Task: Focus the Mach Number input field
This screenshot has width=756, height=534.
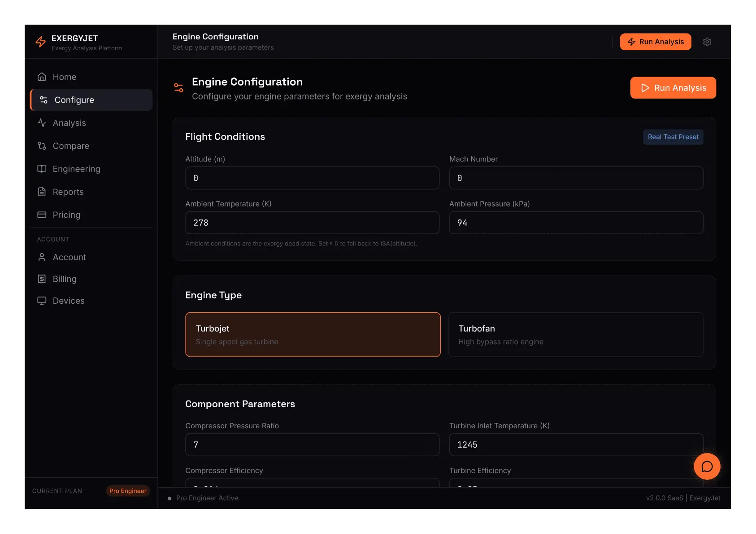Action: pos(576,178)
